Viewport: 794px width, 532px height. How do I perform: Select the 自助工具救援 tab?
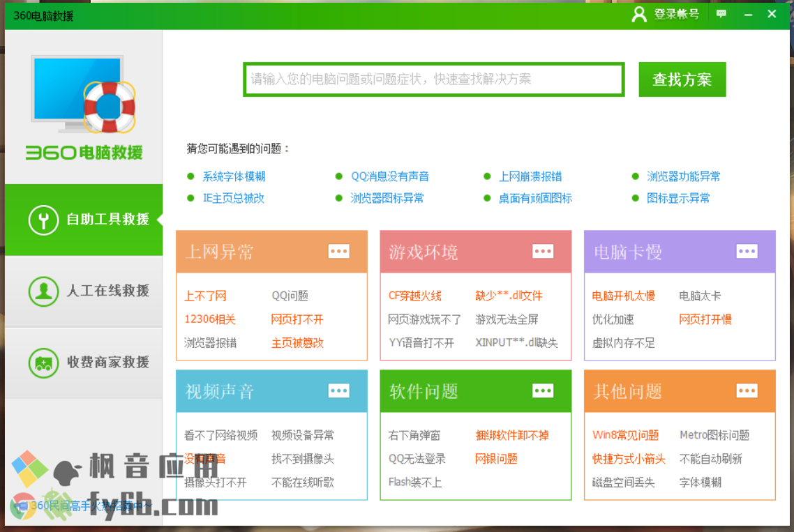[84, 220]
